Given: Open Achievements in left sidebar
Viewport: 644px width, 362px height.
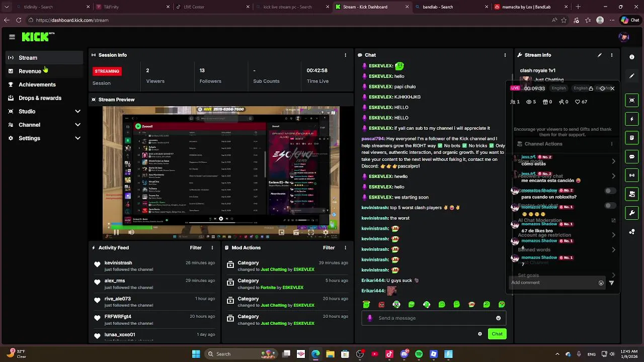Looking at the screenshot, I should [44, 84].
